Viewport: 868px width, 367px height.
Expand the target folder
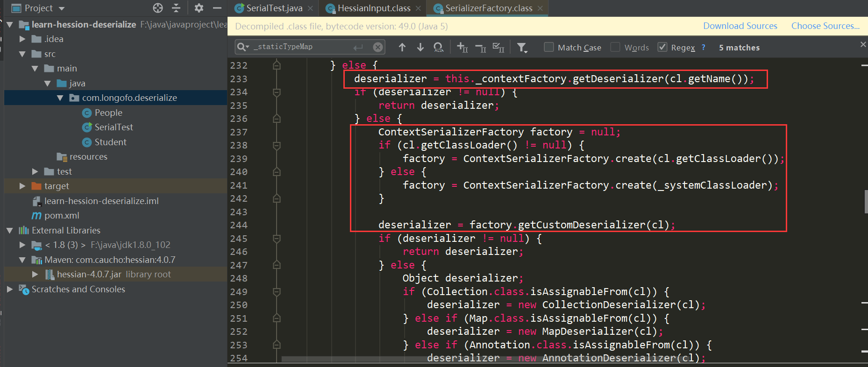click(22, 186)
